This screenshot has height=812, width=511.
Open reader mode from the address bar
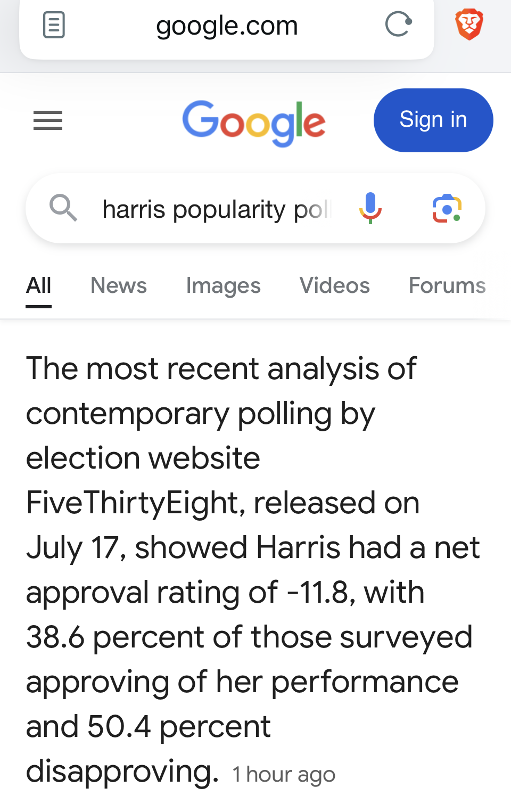pyautogui.click(x=54, y=25)
